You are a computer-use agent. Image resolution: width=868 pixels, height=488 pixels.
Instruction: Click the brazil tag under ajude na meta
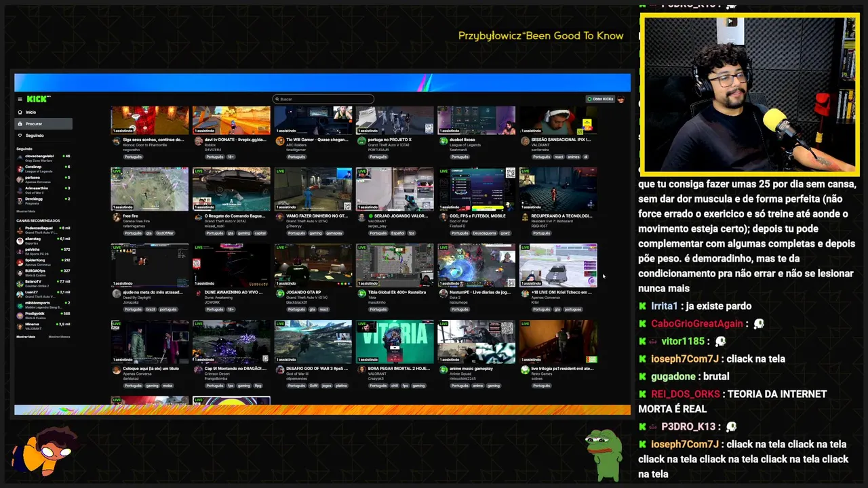[150, 310]
